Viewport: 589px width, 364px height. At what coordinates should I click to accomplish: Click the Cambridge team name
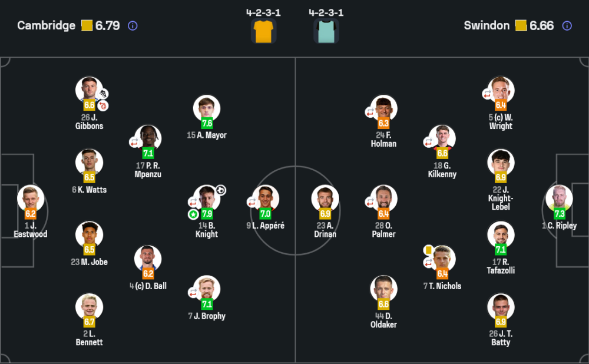pyautogui.click(x=46, y=26)
